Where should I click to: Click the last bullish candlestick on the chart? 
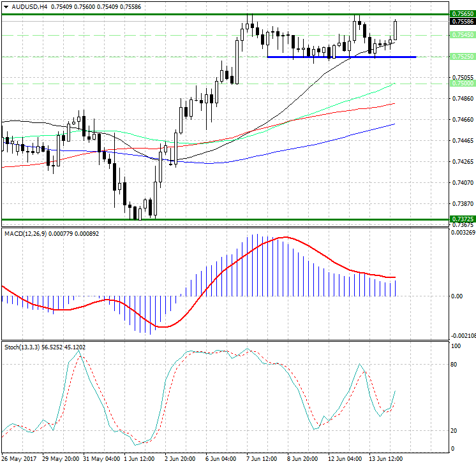coord(396,30)
